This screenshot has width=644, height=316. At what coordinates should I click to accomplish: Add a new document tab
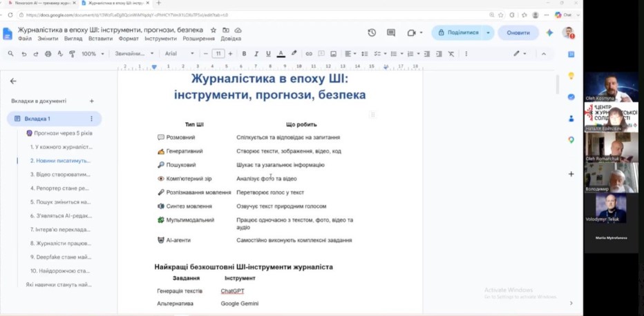point(92,101)
